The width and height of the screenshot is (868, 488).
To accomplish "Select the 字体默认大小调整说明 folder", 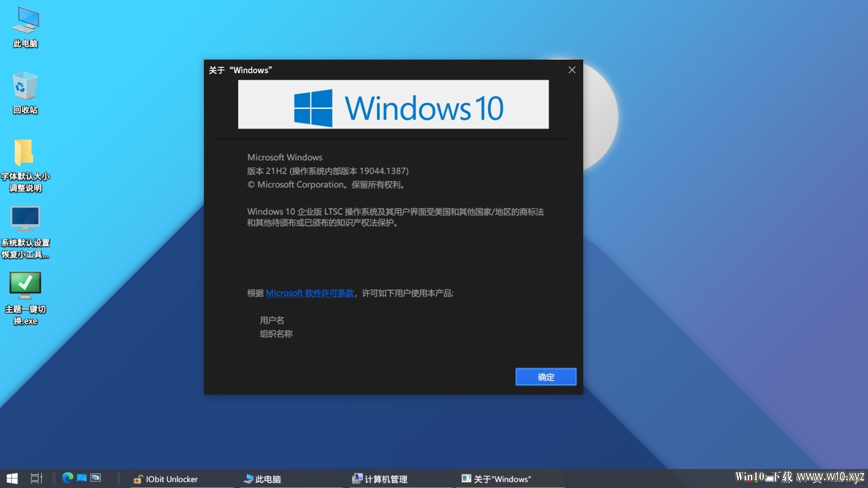I will click(25, 165).
